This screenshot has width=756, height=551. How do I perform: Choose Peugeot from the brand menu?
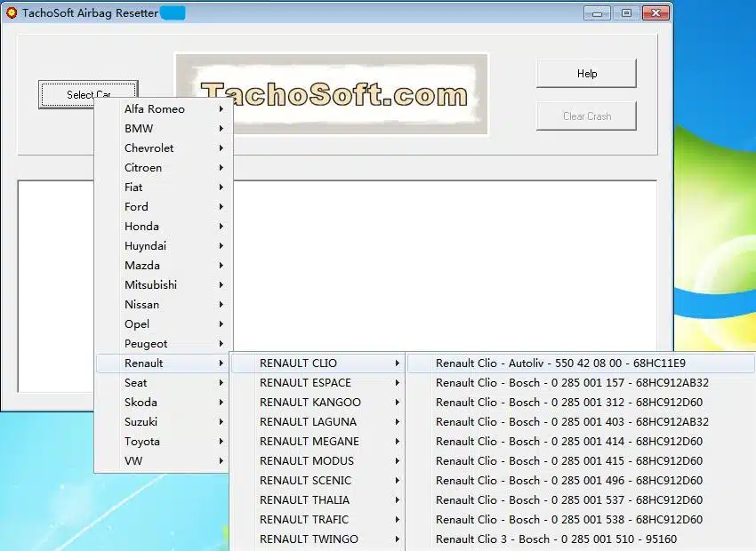(146, 344)
